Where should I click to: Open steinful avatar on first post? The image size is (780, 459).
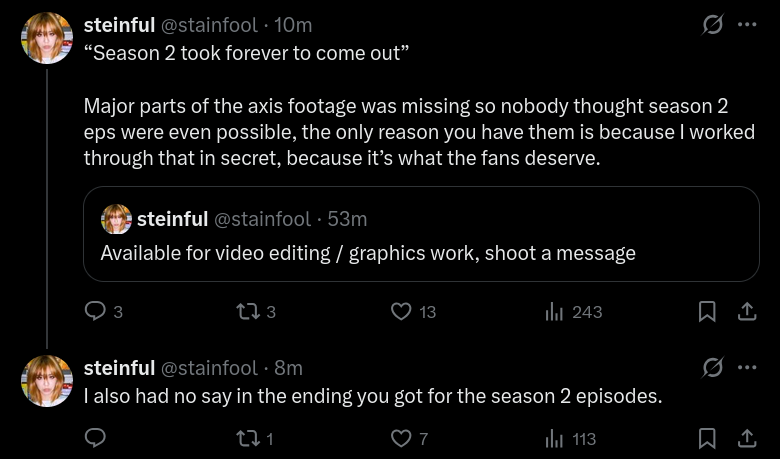tap(47, 39)
